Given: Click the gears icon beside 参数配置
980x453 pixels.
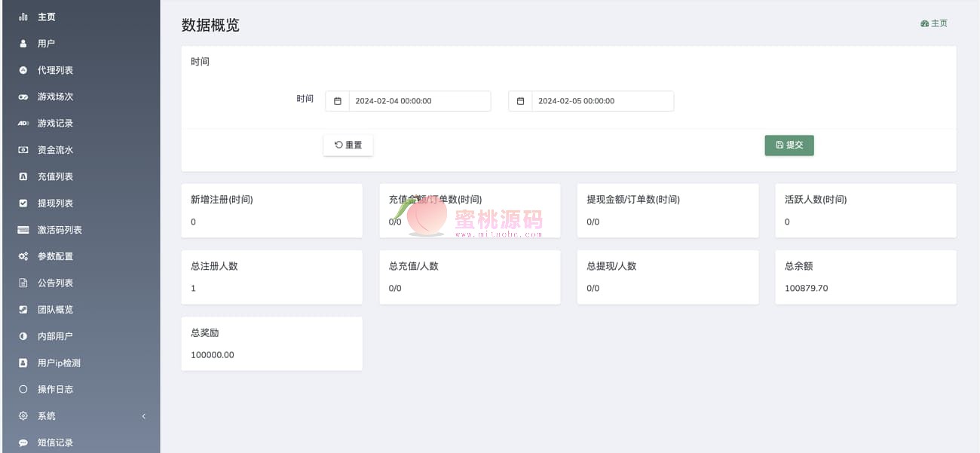Looking at the screenshot, I should pyautogui.click(x=23, y=256).
